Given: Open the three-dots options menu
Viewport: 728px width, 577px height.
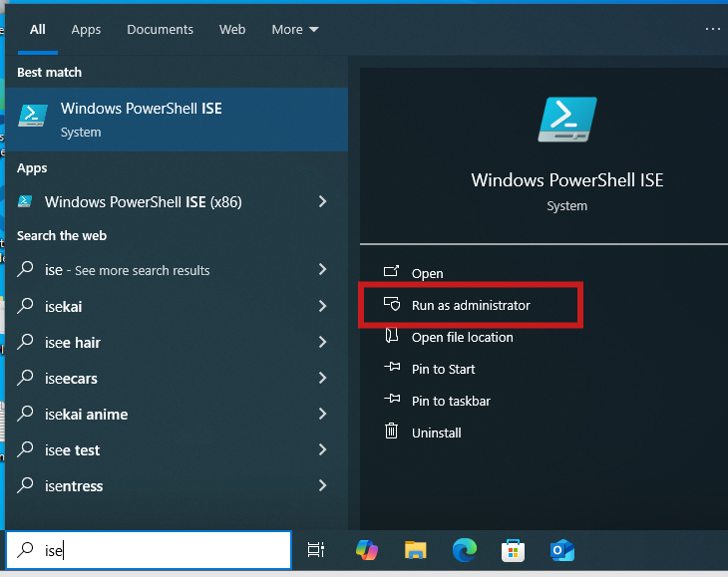Looking at the screenshot, I should tap(713, 29).
